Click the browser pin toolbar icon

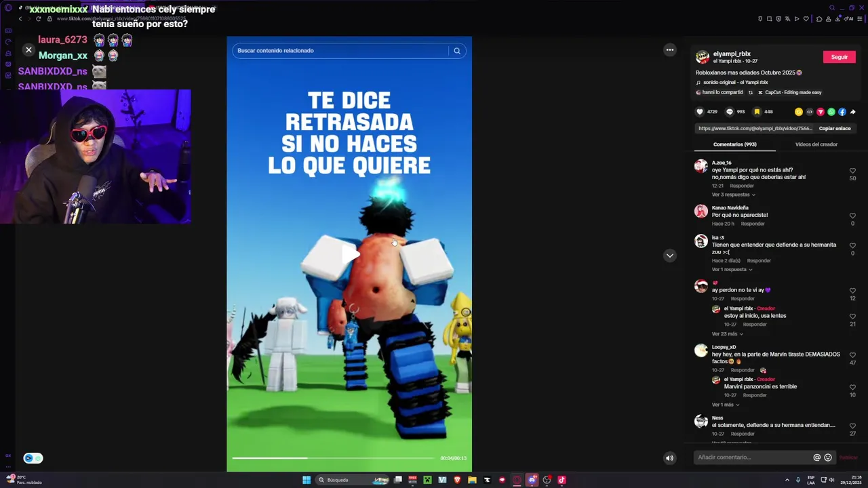tap(760, 18)
